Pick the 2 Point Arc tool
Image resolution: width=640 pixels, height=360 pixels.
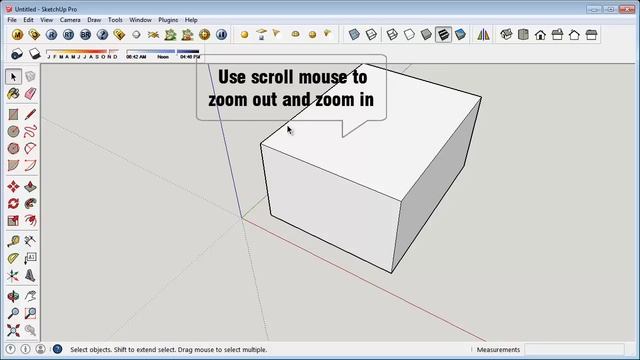(30, 165)
